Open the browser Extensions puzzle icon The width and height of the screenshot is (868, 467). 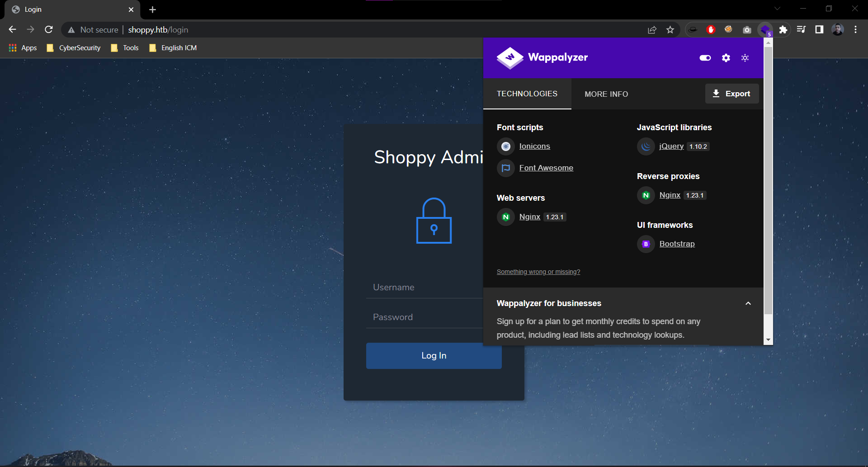[x=783, y=30]
